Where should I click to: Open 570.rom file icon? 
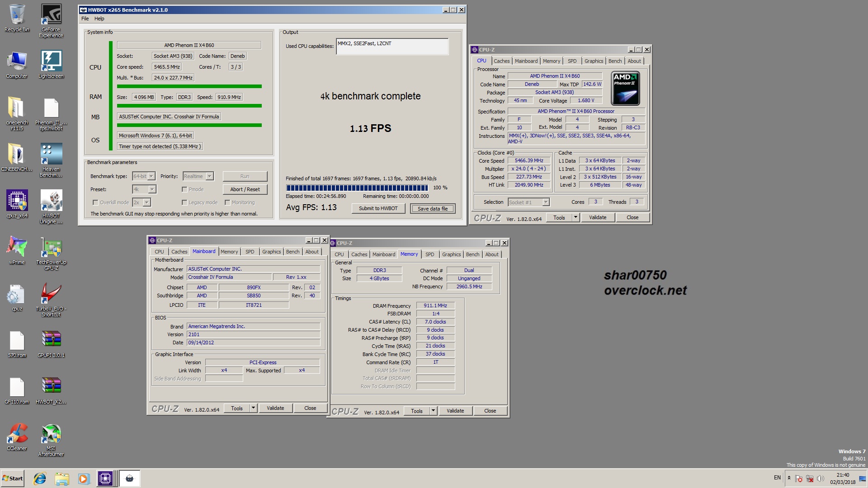pos(17,344)
